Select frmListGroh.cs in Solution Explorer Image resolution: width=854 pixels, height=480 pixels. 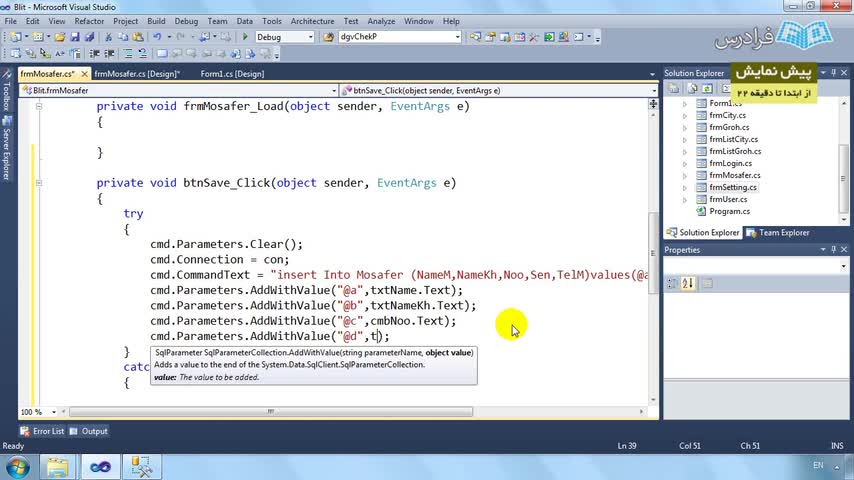point(735,151)
